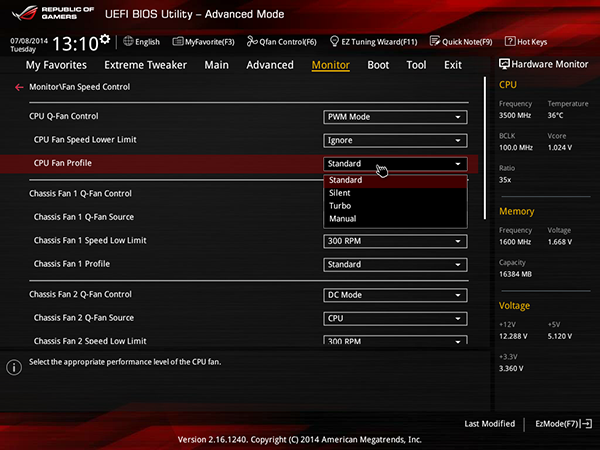600x450 pixels.
Task: Open Chassis Fan 1 Speed Low Limit dropdown
Action: (x=395, y=241)
